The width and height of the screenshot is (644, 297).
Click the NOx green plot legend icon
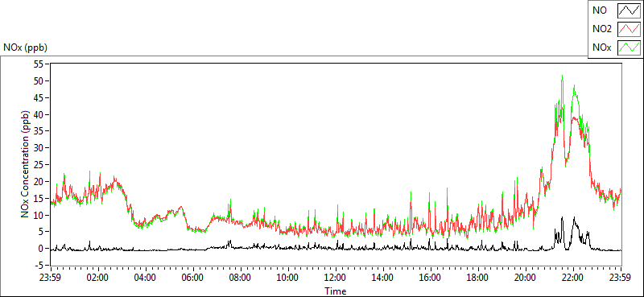point(630,47)
